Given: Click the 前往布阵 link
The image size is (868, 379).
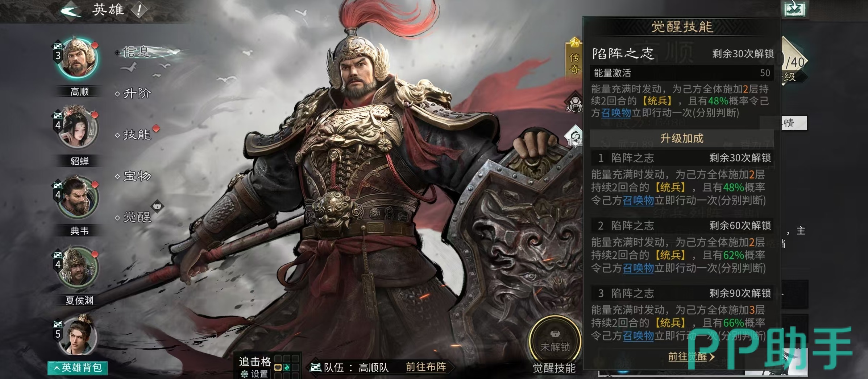Looking at the screenshot, I should 426,367.
